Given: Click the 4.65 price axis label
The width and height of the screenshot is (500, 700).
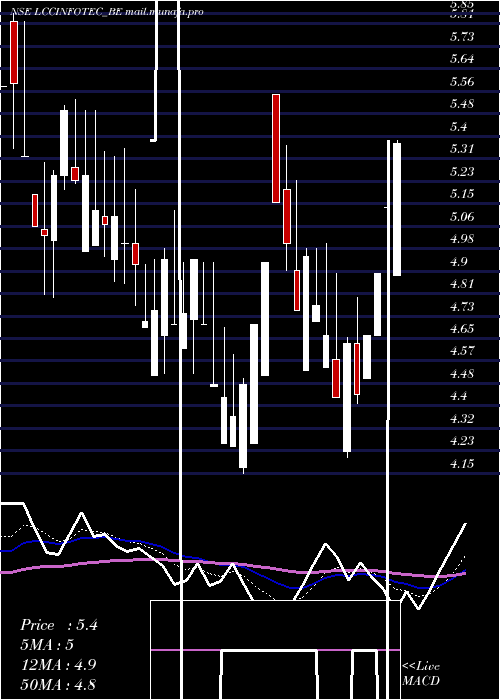Looking at the screenshot, I should [462, 329].
